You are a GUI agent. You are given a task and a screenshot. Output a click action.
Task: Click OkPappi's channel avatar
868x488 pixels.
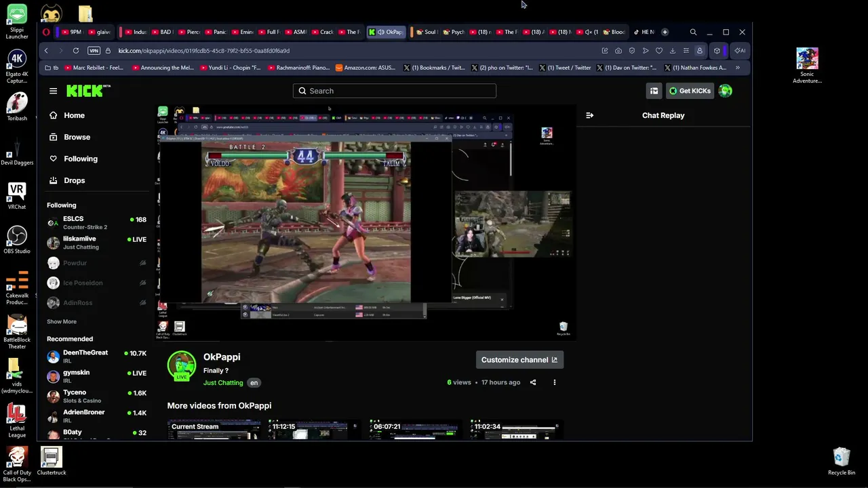182,365
